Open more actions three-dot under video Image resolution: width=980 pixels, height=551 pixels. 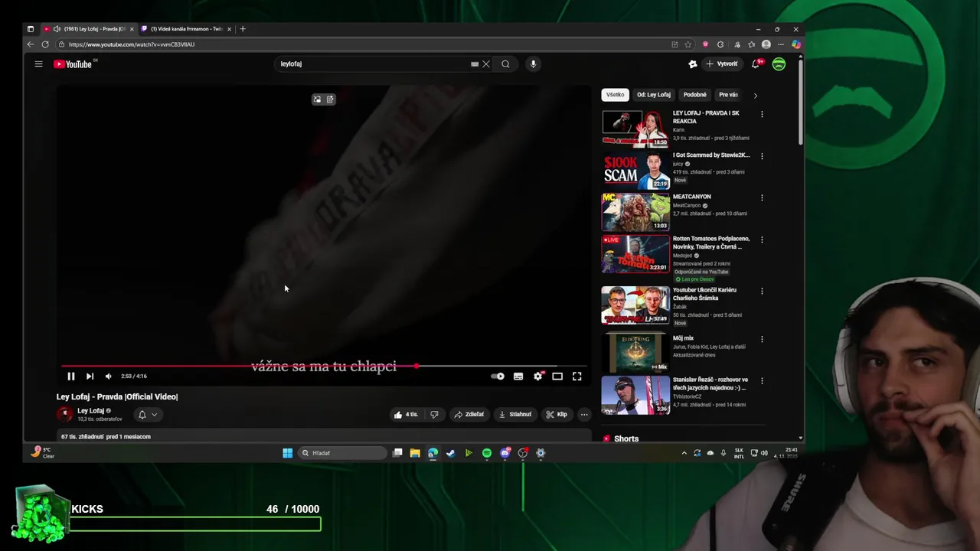[x=584, y=415]
